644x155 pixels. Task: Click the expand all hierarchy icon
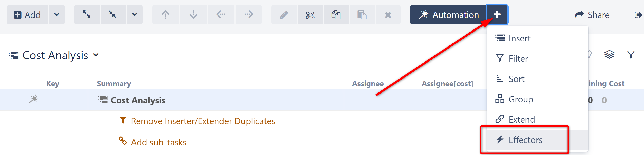pos(87,15)
